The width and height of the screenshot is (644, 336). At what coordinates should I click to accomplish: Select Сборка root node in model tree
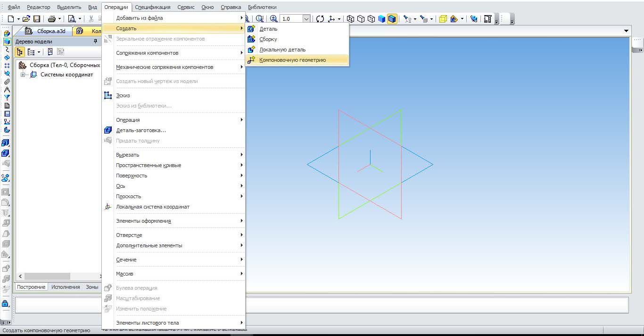click(x=65, y=65)
